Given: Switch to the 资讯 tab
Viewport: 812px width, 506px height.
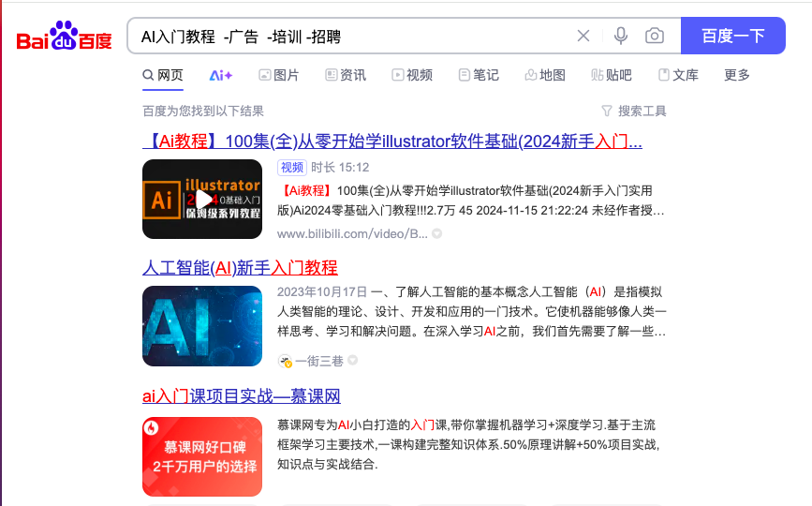Looking at the screenshot, I should coord(346,76).
